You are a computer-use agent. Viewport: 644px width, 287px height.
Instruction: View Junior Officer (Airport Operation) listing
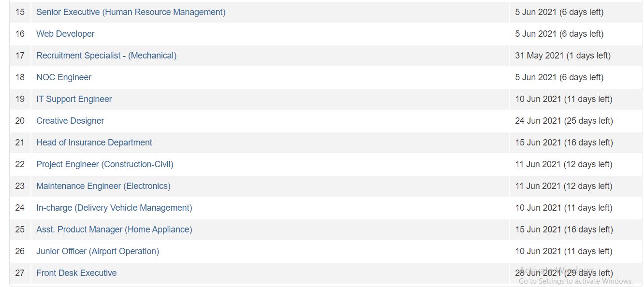point(98,251)
